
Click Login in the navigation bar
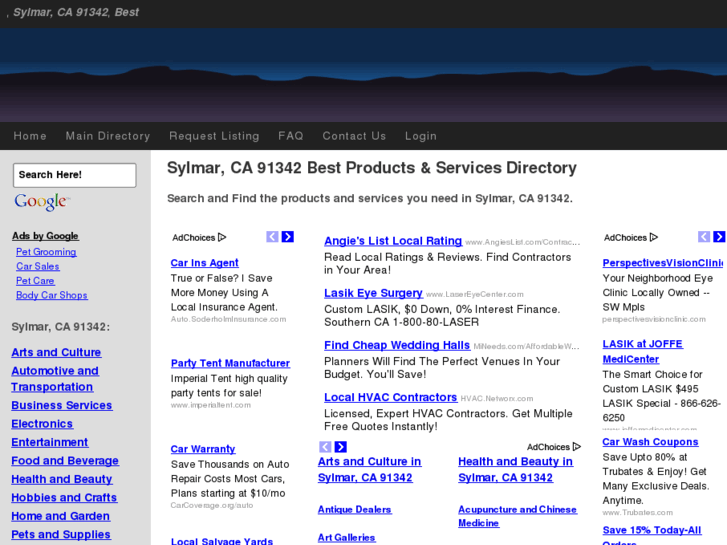click(421, 136)
